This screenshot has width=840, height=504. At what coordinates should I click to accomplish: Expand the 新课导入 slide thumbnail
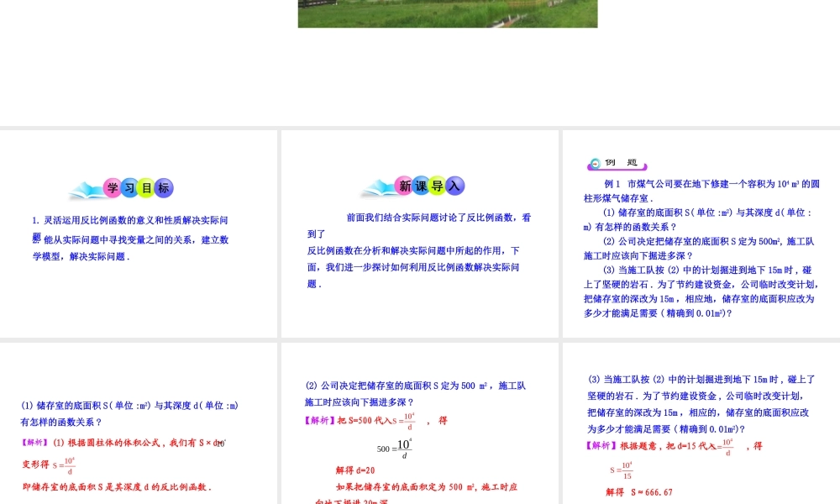click(420, 235)
